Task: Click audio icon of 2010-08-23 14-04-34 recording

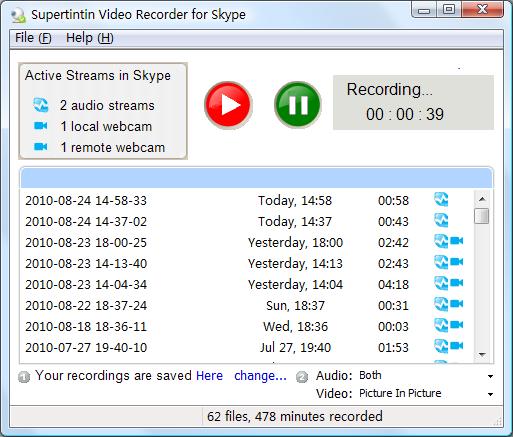Action: point(441,283)
